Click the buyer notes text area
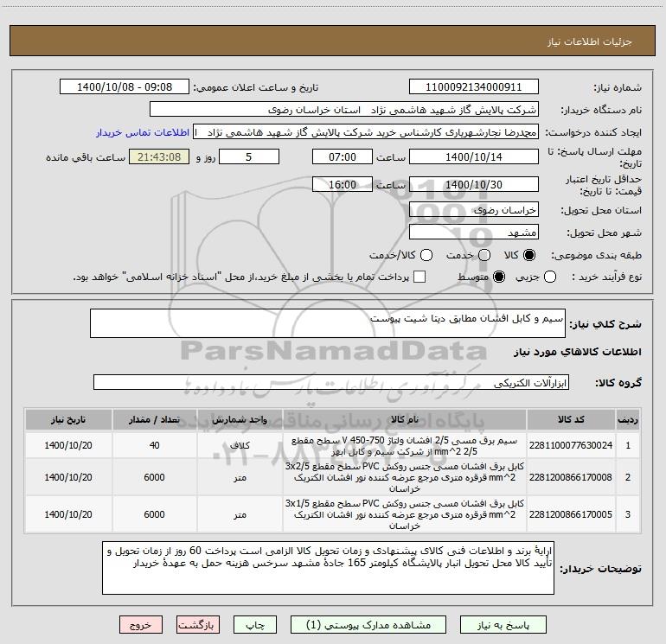Screen dimensions: 666x644 (x=328, y=568)
